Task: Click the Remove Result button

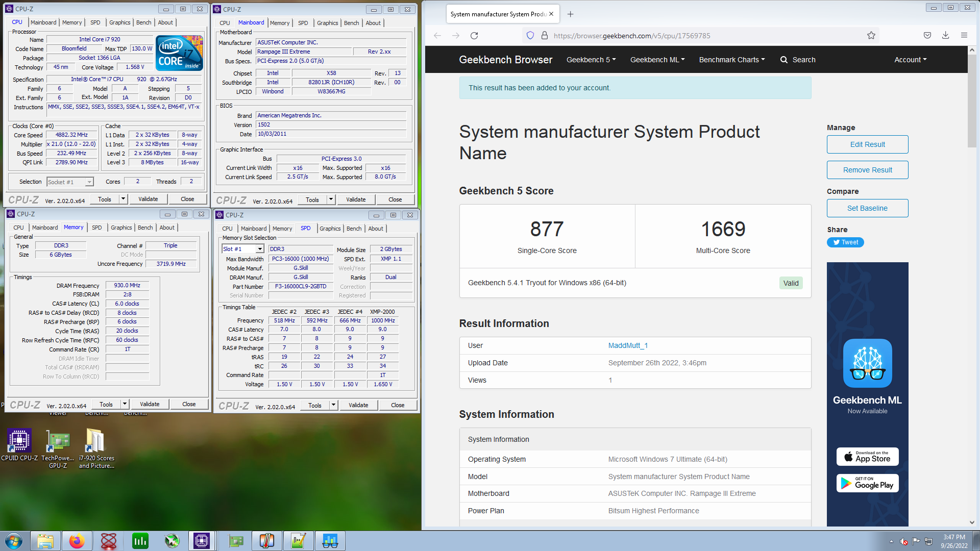Action: (867, 170)
